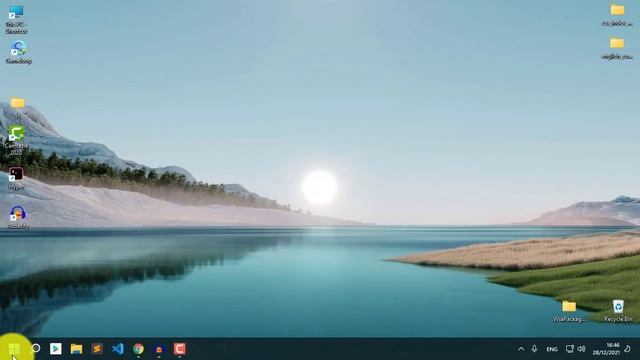Viewport: 640px width, 360px height.
Task: Launch the Play Store taskbar app
Action: (x=56, y=349)
